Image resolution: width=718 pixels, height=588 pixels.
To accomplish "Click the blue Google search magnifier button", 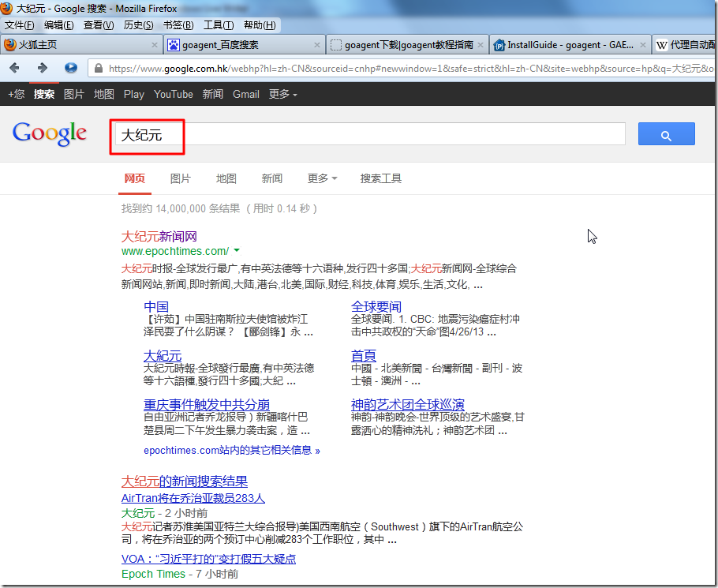I will coord(666,133).
